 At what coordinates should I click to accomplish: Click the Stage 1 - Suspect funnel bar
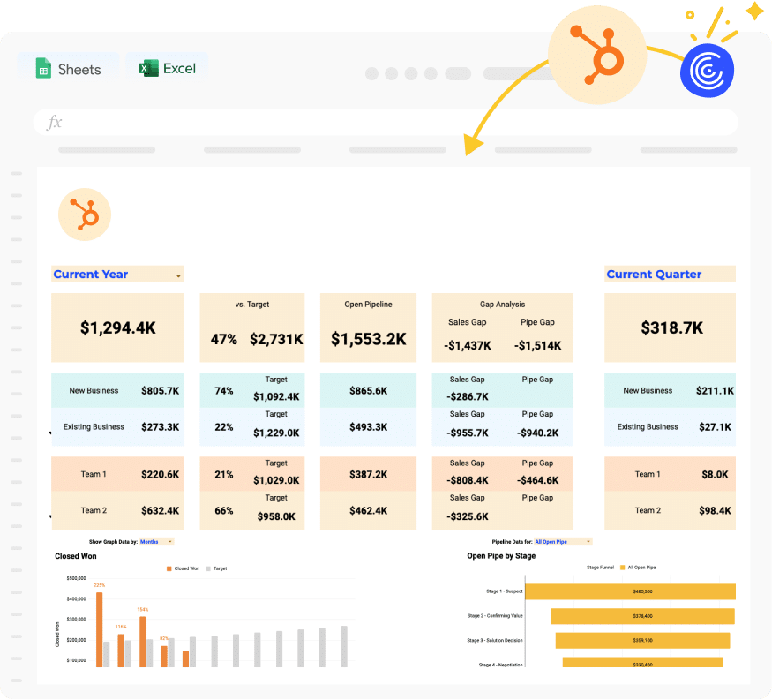point(630,591)
